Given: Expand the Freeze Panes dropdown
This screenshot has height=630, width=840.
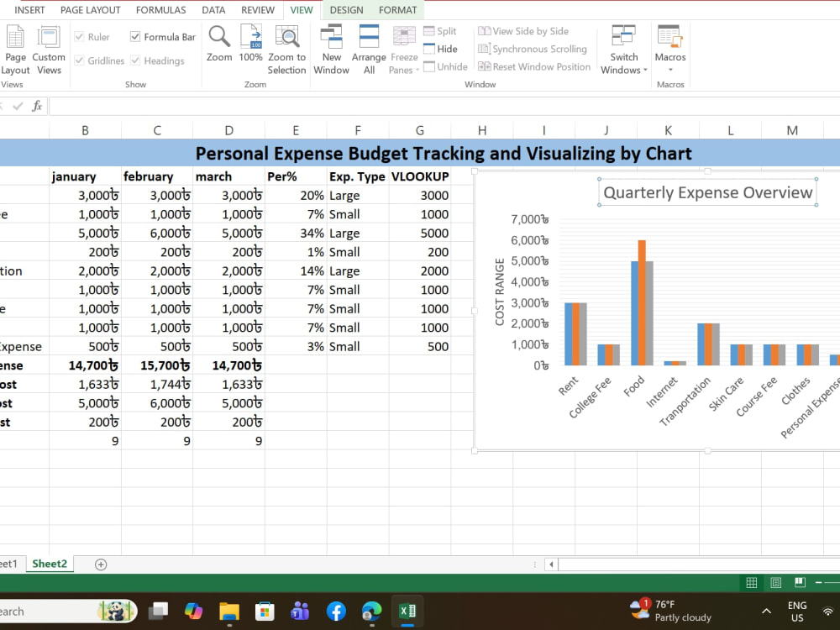Looking at the screenshot, I should 404,50.
